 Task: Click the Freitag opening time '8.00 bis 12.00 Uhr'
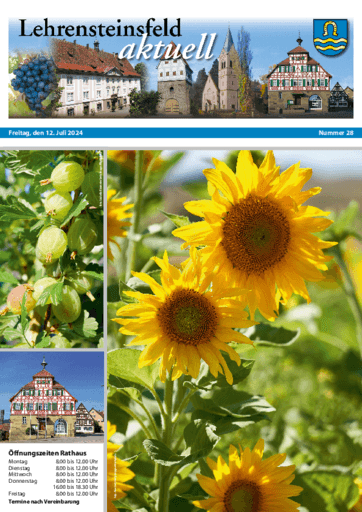pos(77,493)
